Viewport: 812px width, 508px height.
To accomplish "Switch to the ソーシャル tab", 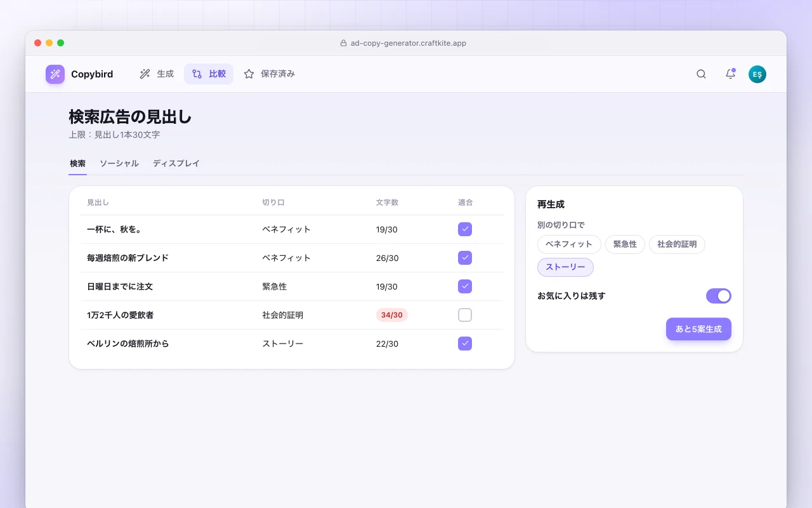I will (119, 163).
